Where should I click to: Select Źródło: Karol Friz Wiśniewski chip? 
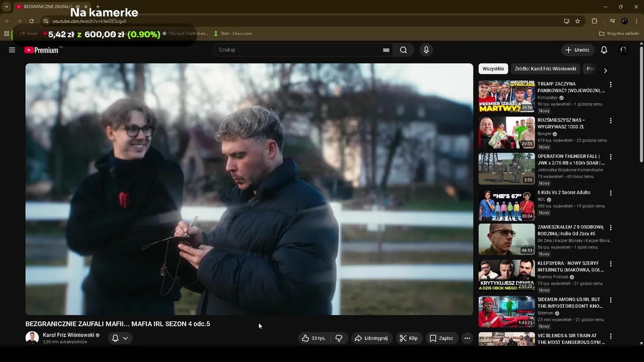(545, 69)
